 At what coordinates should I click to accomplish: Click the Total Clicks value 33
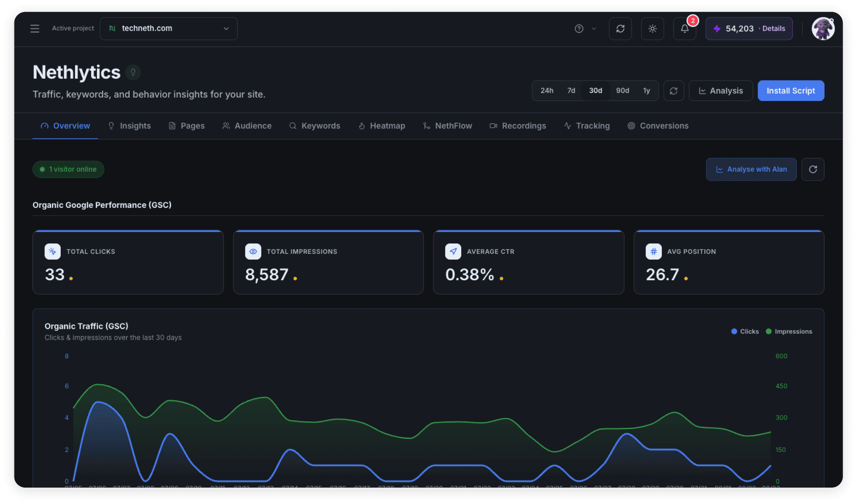pyautogui.click(x=55, y=275)
